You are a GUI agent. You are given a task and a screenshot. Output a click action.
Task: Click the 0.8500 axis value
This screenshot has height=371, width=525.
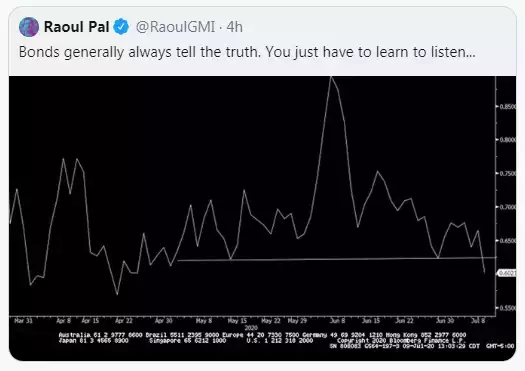coord(508,106)
